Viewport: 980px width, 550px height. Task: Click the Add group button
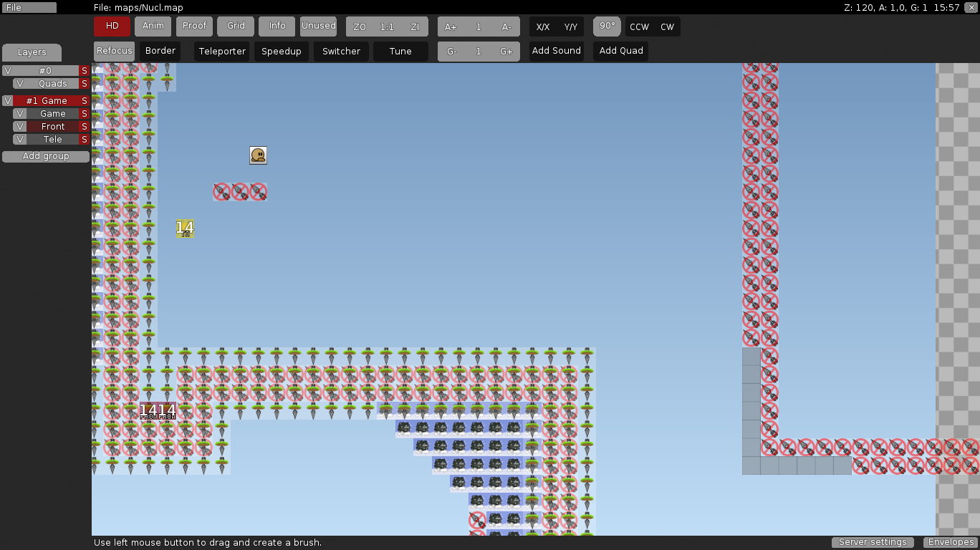(46, 156)
